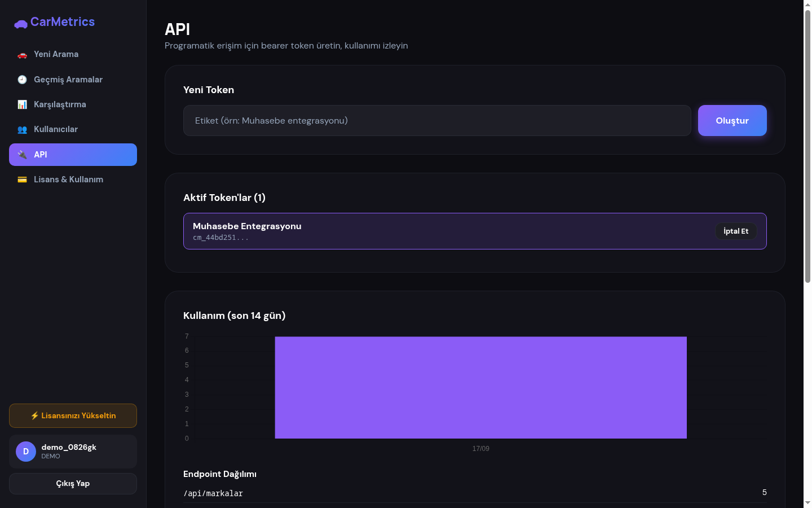Click the CarMetrics car logo icon
The height and width of the screenshot is (508, 812).
coord(21,24)
